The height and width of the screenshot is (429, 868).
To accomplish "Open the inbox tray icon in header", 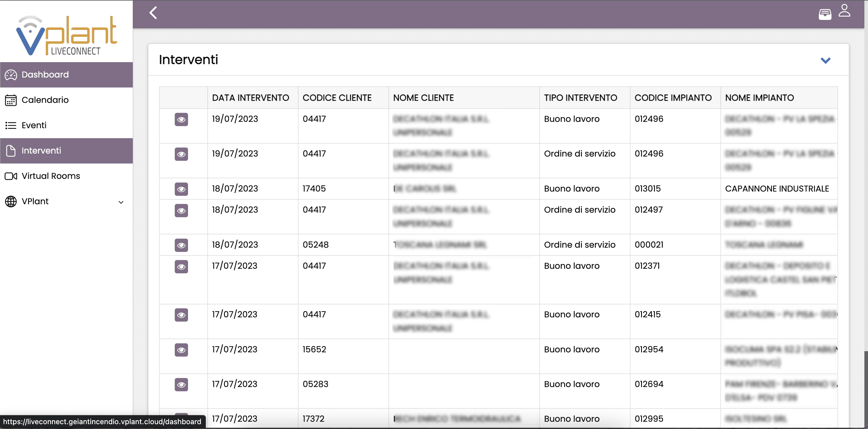I will coord(825,14).
